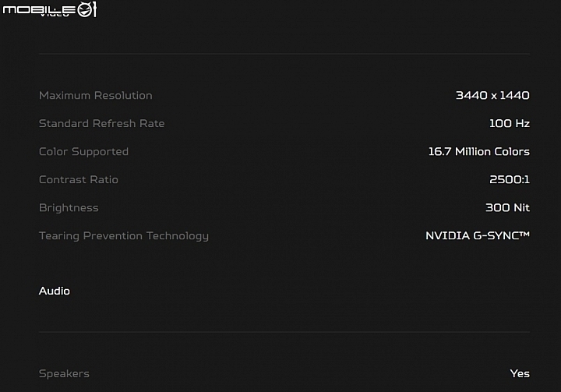
Task: Select the Speakers label
Action: click(64, 374)
